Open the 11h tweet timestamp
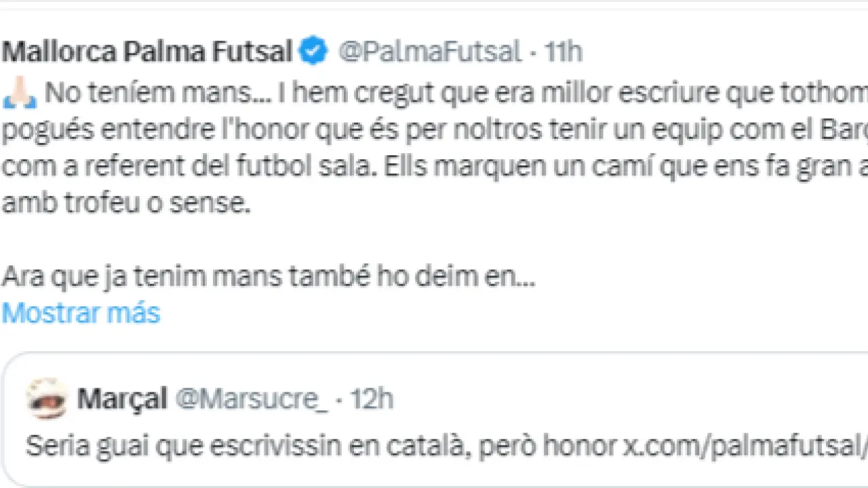868x488 pixels. pyautogui.click(x=563, y=52)
